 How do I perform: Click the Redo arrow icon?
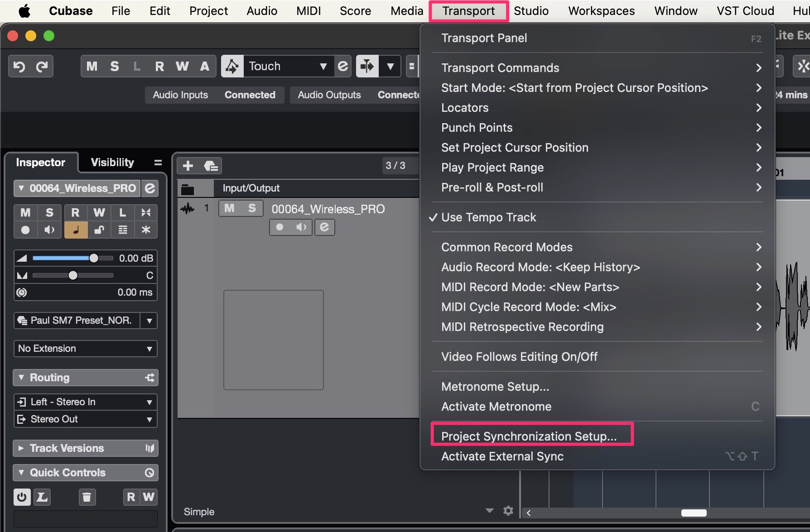[42, 67]
